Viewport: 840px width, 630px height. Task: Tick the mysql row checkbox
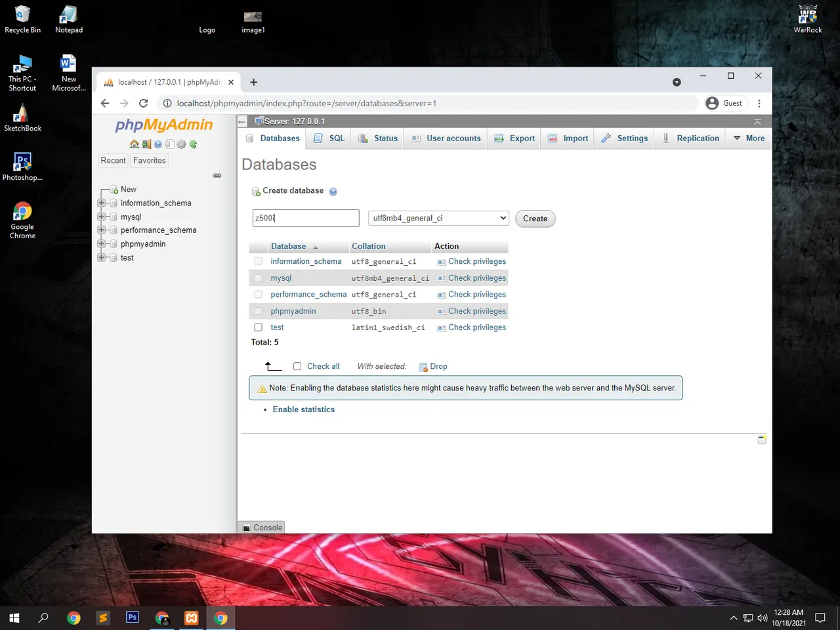(x=259, y=278)
